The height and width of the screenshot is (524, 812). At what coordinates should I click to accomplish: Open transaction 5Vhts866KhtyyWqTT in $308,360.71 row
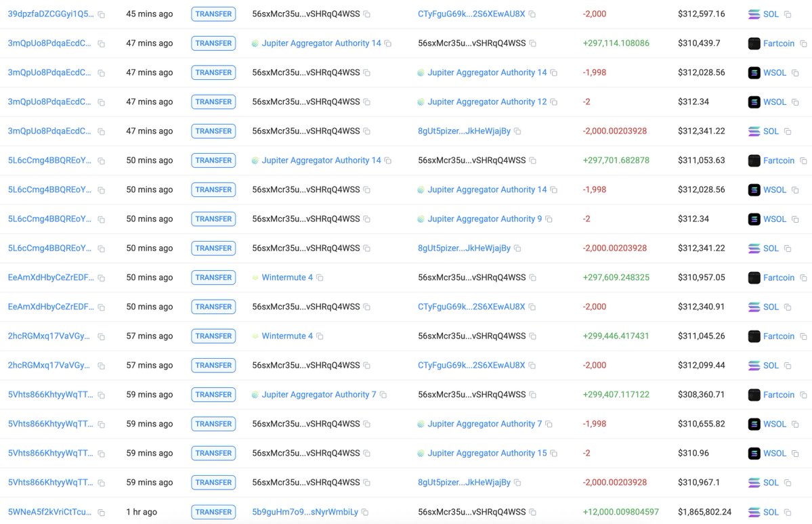click(50, 394)
